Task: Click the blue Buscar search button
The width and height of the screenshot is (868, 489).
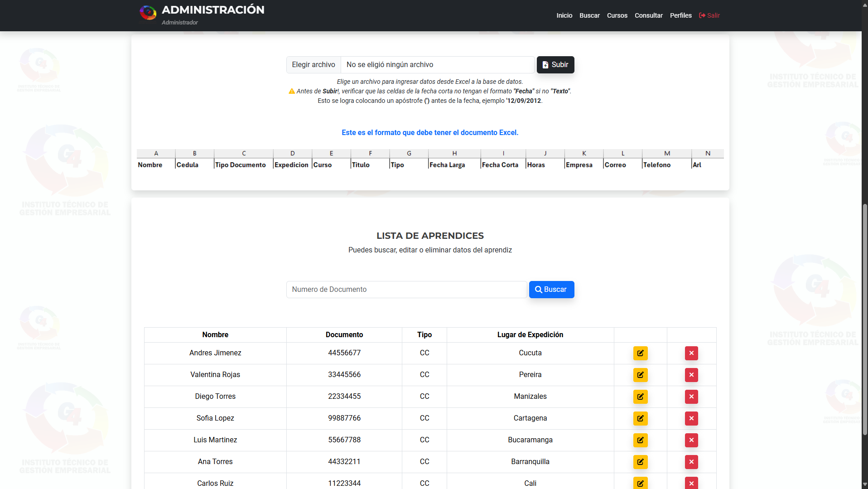Action: pos(551,290)
